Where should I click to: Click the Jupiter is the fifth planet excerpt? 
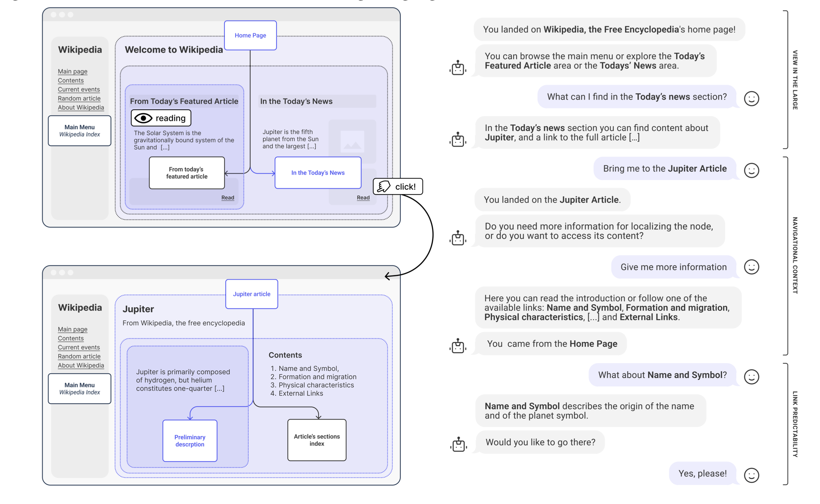290,139
